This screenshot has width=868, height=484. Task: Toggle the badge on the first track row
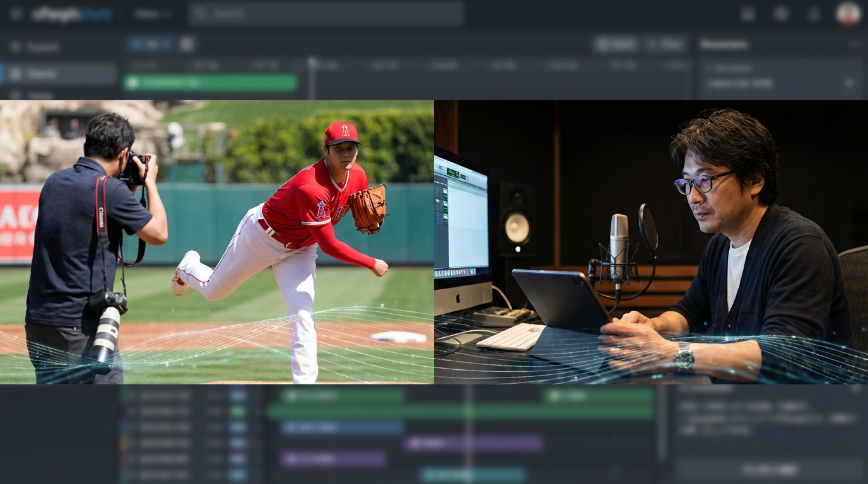pyautogui.click(x=238, y=396)
